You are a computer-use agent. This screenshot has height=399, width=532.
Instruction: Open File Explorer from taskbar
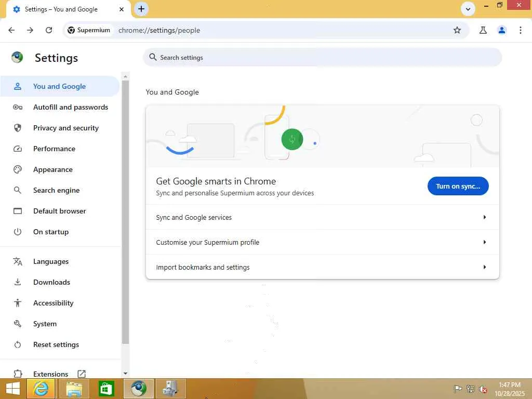(x=74, y=389)
